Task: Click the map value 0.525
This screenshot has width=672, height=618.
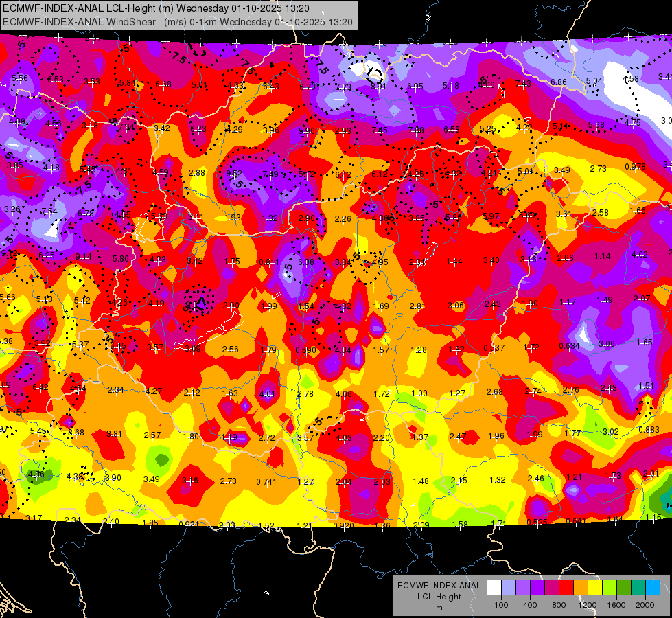Action: click(537, 522)
